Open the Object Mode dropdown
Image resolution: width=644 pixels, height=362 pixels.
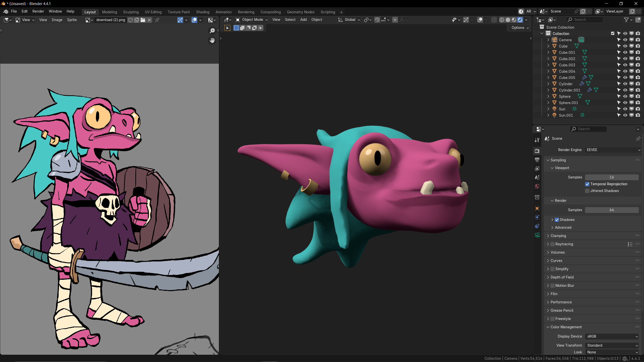252,20
